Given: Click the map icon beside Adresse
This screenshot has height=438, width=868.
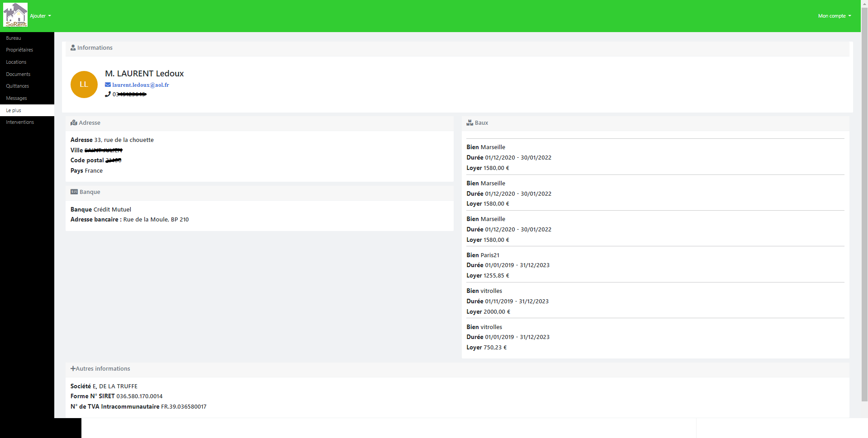Looking at the screenshot, I should pos(74,123).
